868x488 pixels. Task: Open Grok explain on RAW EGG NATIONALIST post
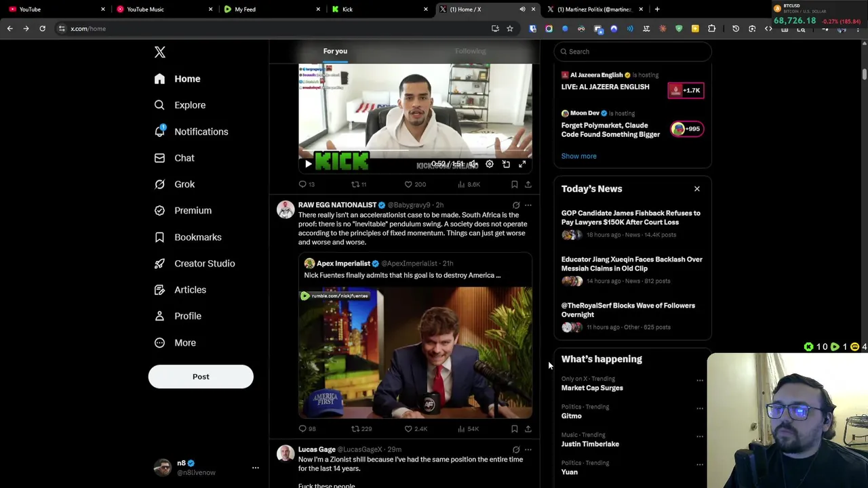click(x=516, y=205)
